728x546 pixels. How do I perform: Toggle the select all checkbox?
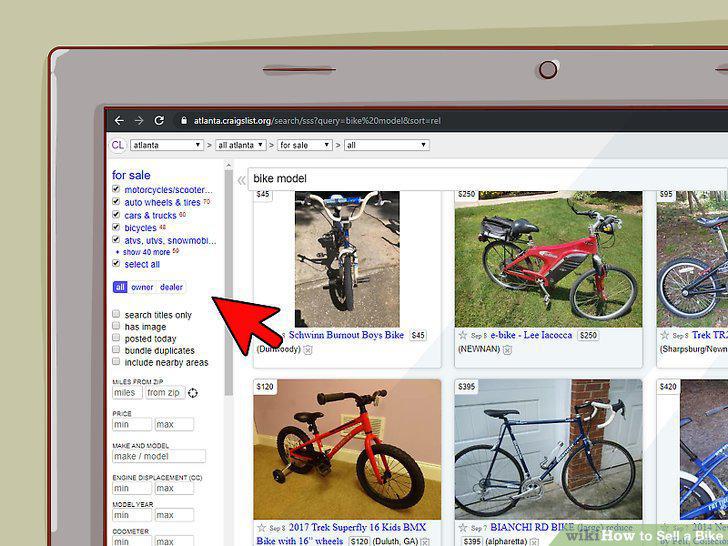tap(116, 264)
